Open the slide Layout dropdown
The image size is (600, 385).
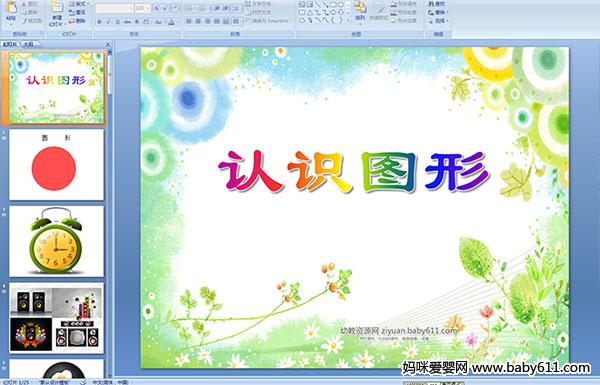coord(79,3)
